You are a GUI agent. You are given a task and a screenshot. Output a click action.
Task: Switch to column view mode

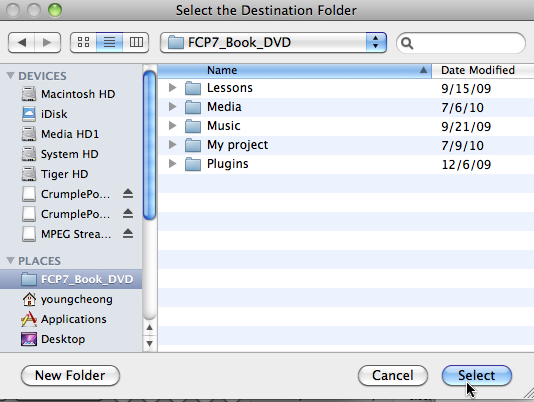pos(136,43)
